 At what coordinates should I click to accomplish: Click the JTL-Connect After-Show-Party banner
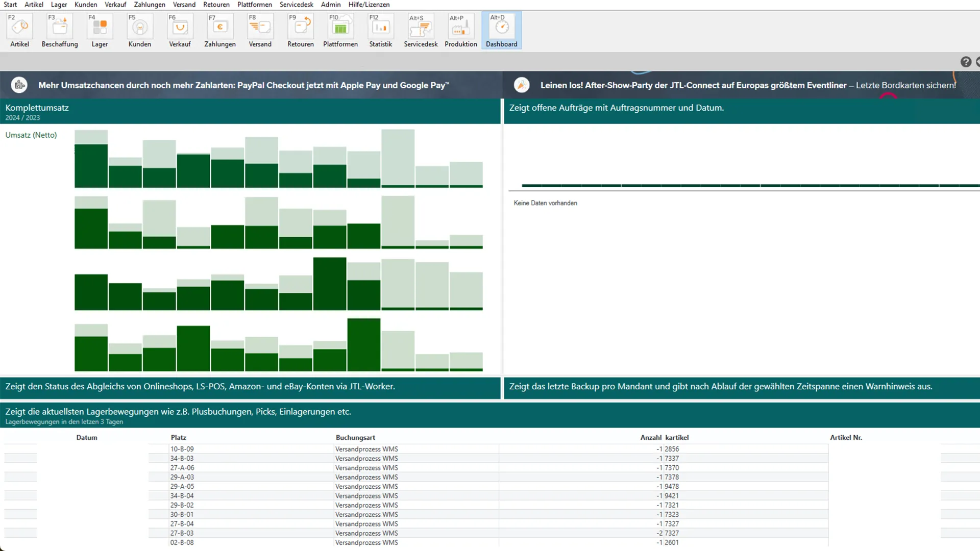point(748,85)
